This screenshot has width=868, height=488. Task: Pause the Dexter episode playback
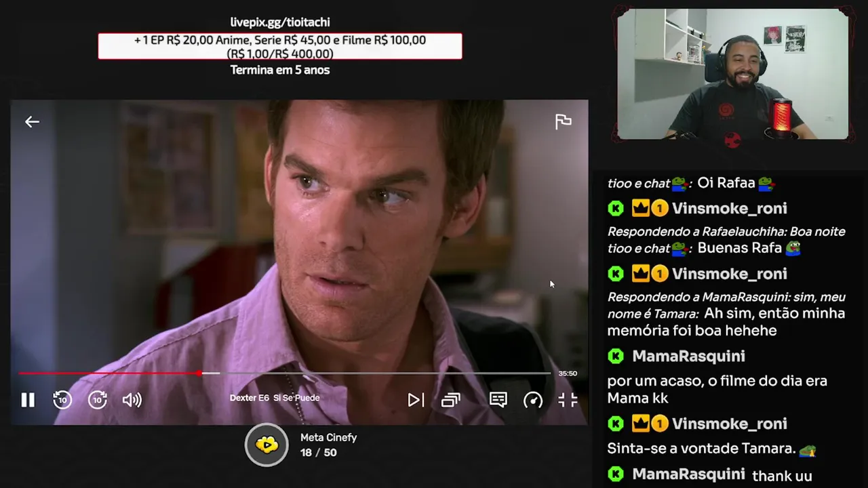click(28, 400)
